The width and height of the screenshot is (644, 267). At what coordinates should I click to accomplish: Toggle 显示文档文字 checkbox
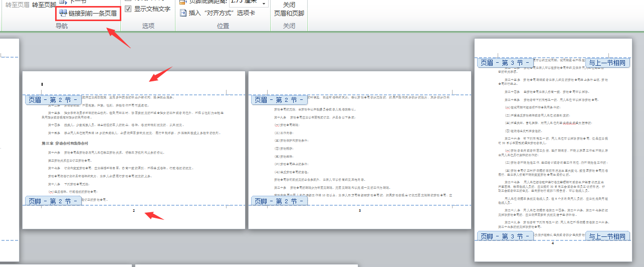[x=128, y=9]
